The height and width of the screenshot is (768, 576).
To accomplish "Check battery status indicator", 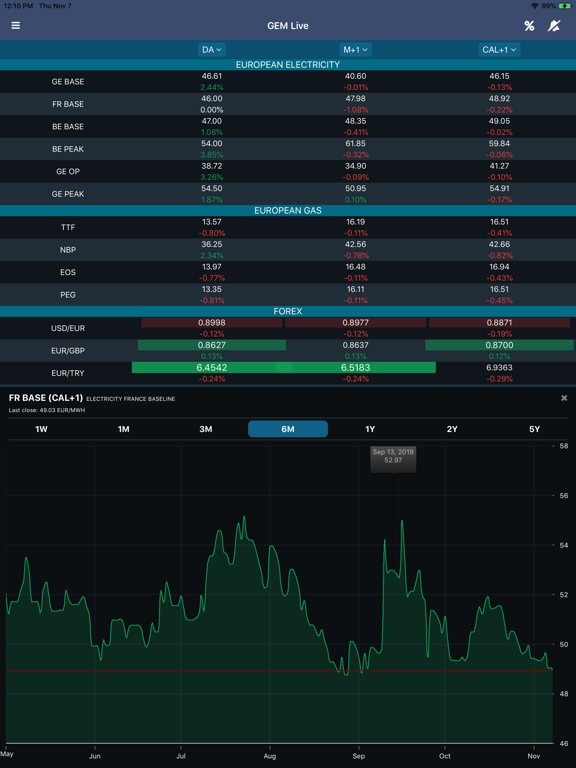I will [564, 6].
